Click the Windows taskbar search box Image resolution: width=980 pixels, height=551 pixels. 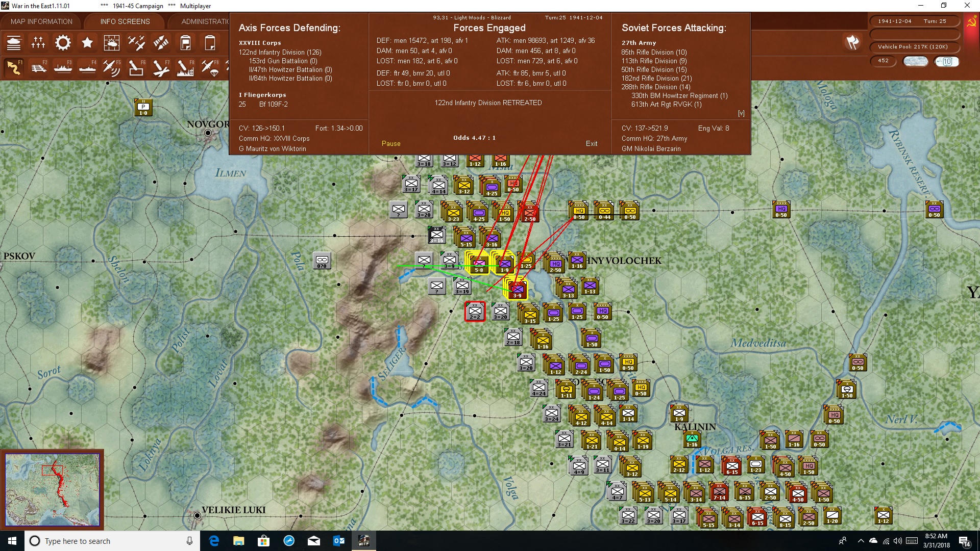click(x=112, y=541)
